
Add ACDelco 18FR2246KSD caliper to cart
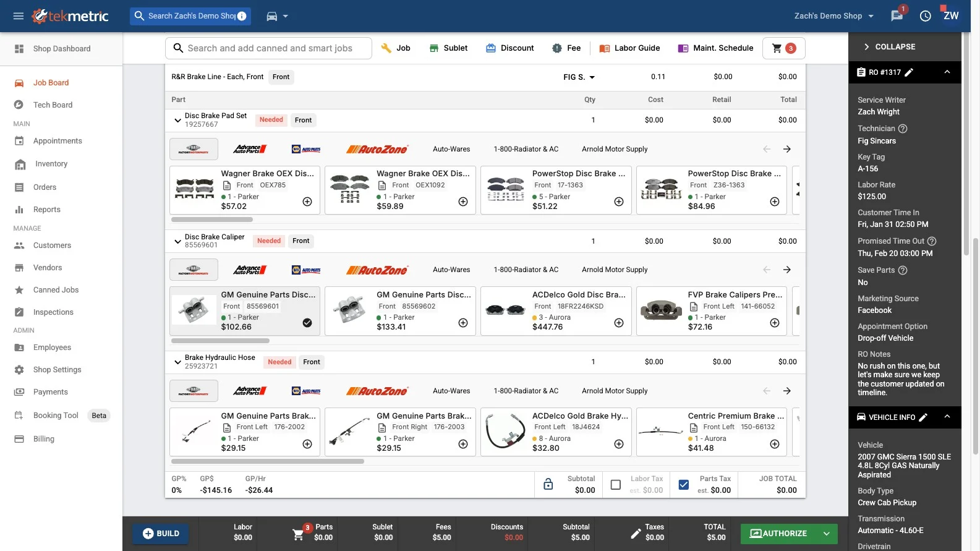[619, 323]
